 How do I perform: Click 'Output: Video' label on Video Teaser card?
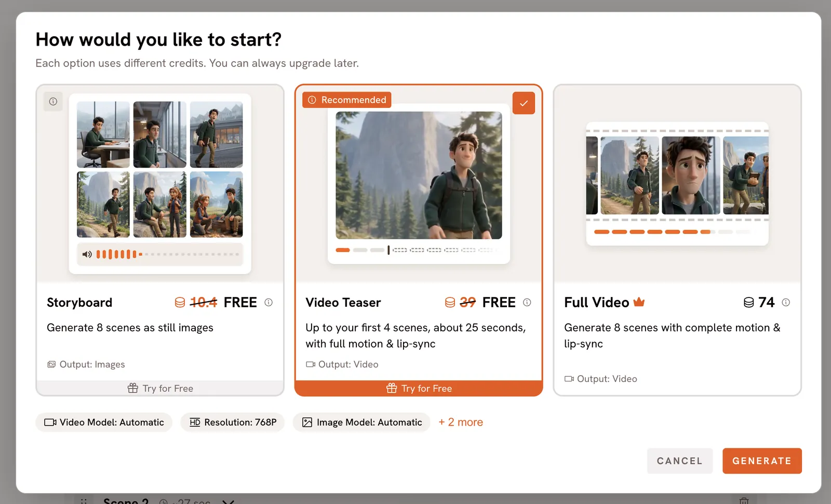[342, 364]
